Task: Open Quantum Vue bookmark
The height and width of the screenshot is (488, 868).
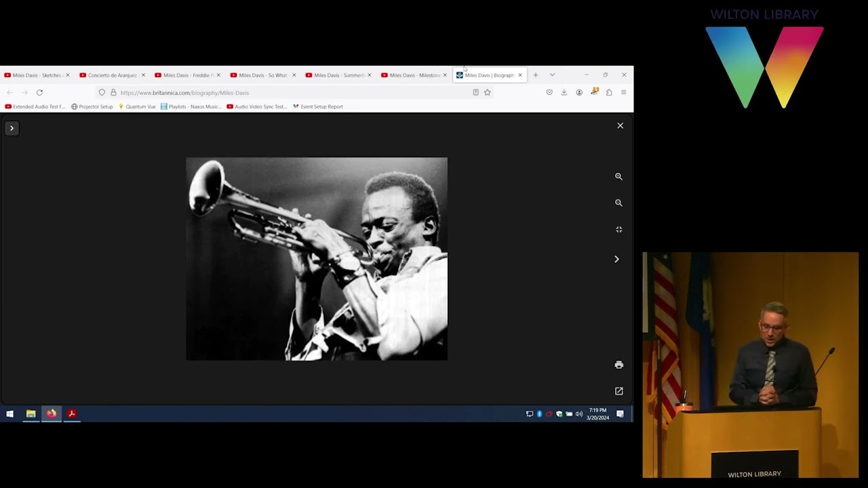Action: click(x=137, y=106)
